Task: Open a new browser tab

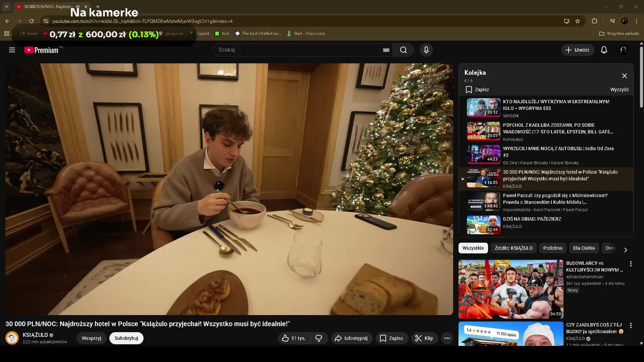Action: tap(98, 7)
